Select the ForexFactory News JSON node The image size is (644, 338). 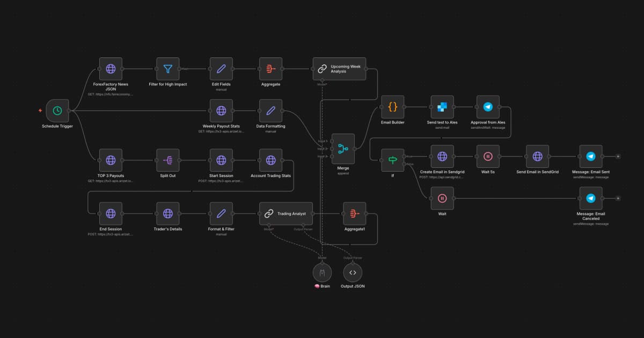click(x=111, y=69)
